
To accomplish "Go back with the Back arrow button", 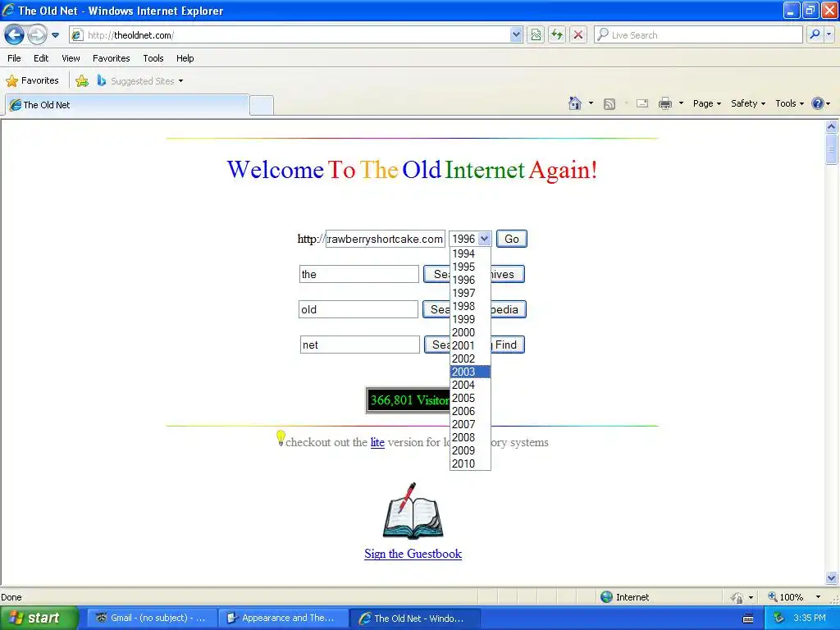I will [x=15, y=34].
